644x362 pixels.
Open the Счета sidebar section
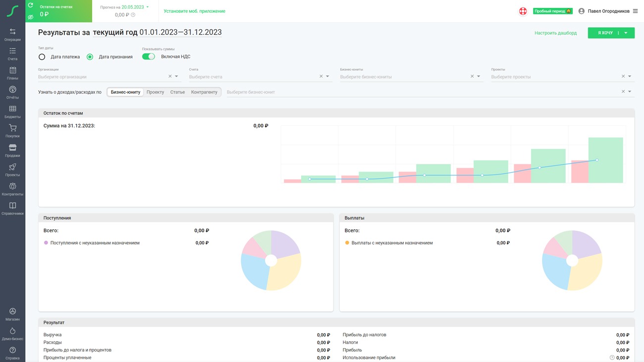pyautogui.click(x=12, y=53)
